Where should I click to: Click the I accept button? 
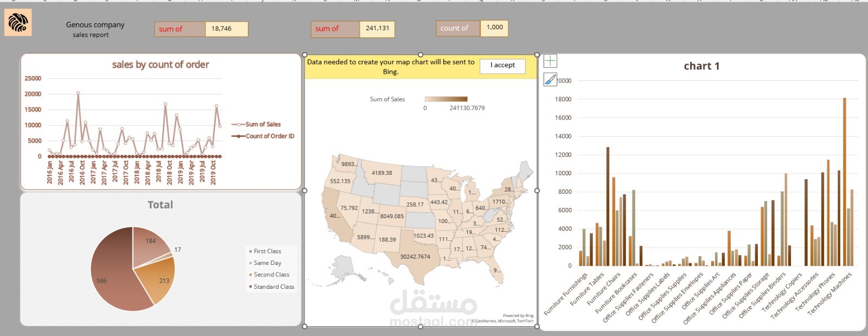pos(503,66)
